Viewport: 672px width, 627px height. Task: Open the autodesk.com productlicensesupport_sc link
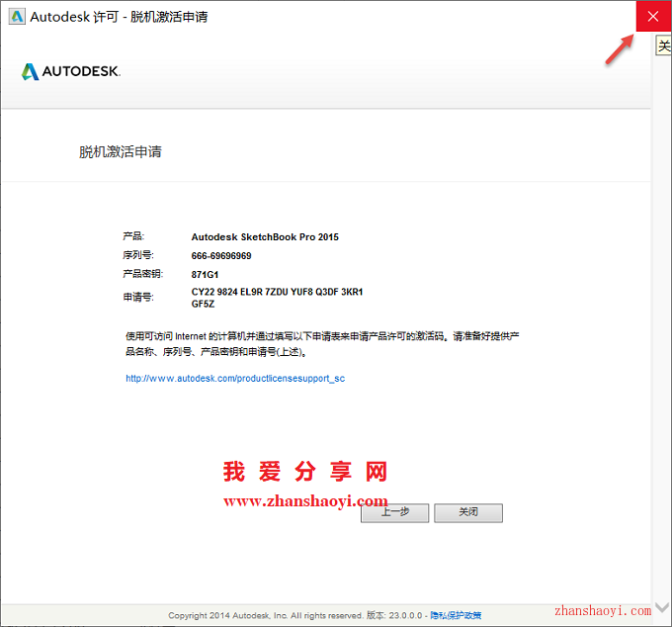pos(235,378)
